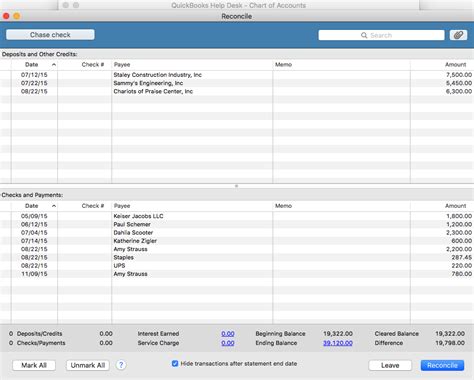Click the 5,450.00 deposit amount

pyautogui.click(x=459, y=83)
